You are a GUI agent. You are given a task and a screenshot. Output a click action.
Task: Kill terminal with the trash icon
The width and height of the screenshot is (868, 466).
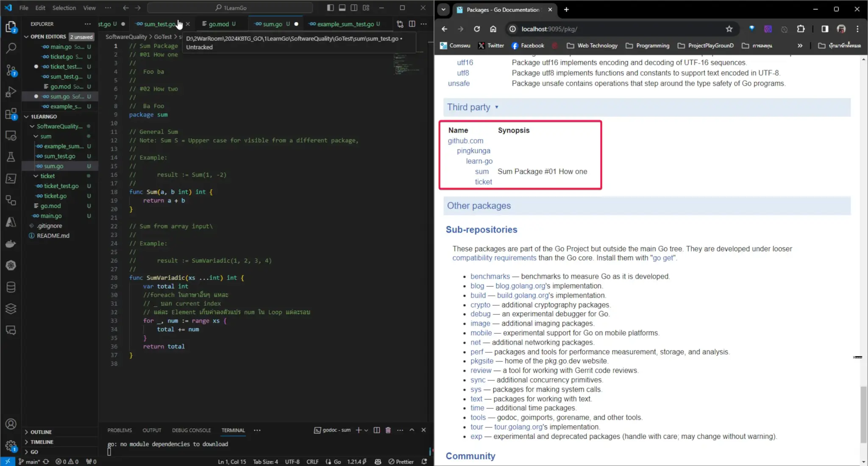coord(388,430)
